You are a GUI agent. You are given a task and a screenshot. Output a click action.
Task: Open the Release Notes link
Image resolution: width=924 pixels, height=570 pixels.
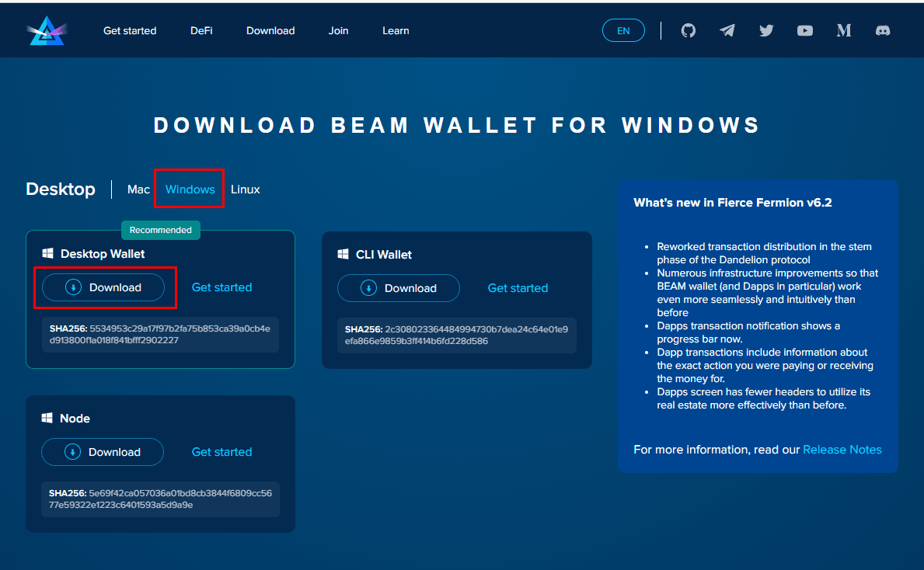coord(842,450)
